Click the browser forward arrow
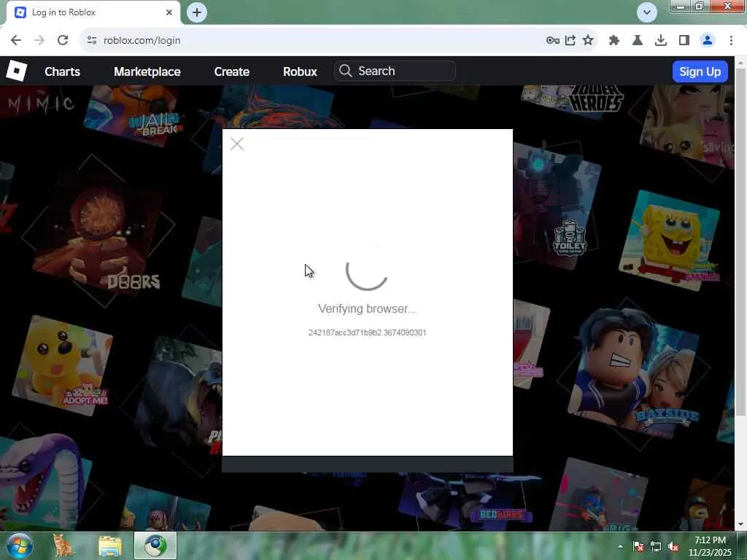Image resolution: width=747 pixels, height=560 pixels. (39, 41)
